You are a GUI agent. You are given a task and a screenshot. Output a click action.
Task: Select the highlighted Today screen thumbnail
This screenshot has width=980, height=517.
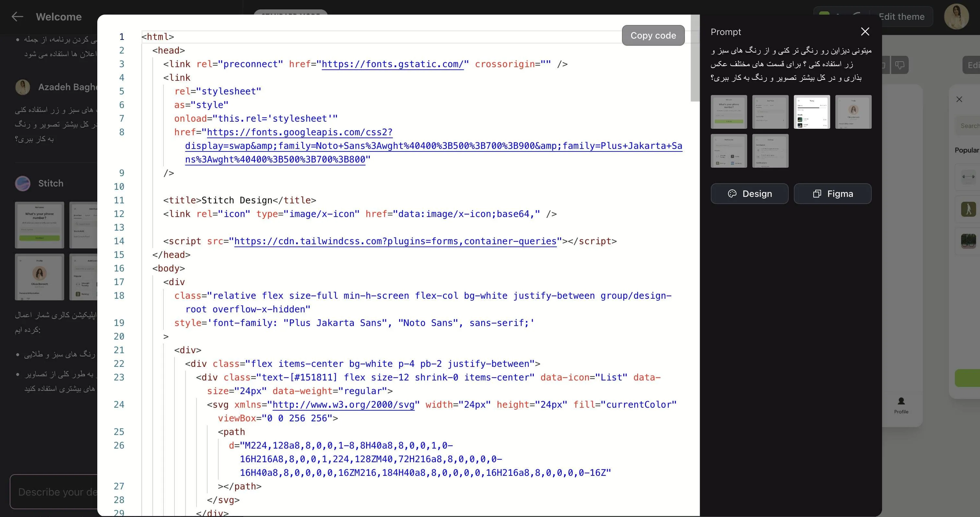pyautogui.click(x=812, y=112)
